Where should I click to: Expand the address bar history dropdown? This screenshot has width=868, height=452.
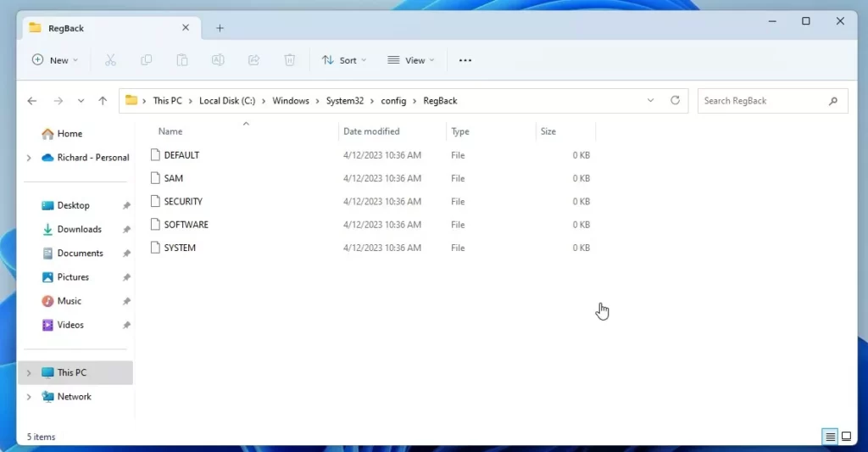[650, 100]
